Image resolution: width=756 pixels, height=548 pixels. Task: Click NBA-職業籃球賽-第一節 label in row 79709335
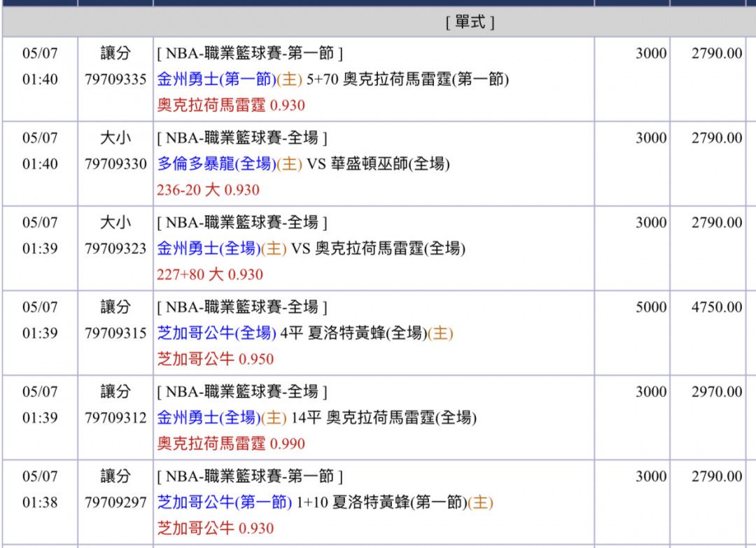pos(250,53)
